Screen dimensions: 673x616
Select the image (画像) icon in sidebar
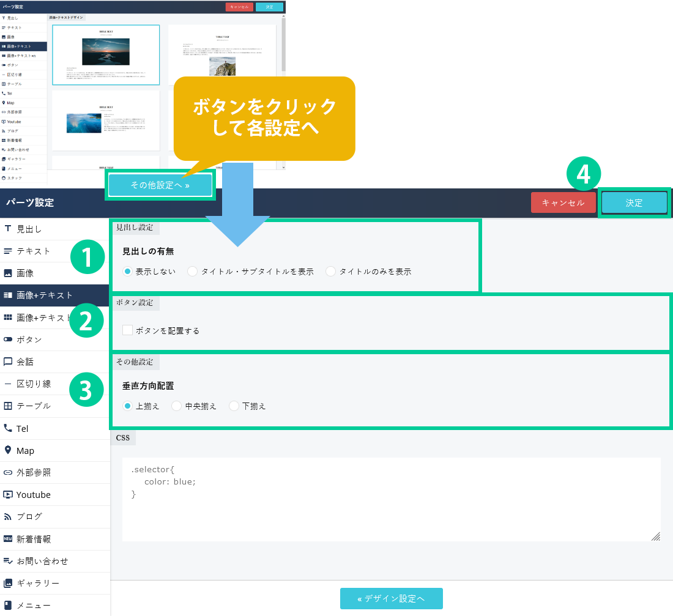tap(8, 273)
